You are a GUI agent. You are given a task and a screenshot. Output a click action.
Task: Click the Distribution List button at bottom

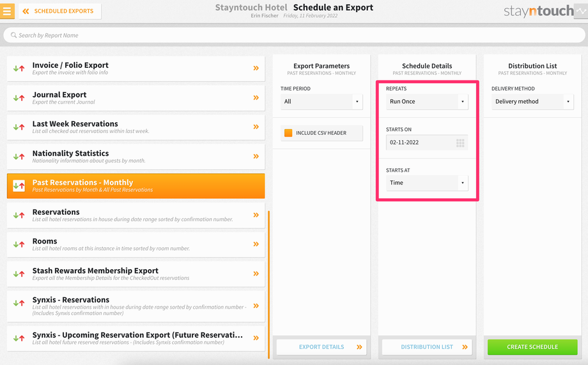tap(427, 347)
